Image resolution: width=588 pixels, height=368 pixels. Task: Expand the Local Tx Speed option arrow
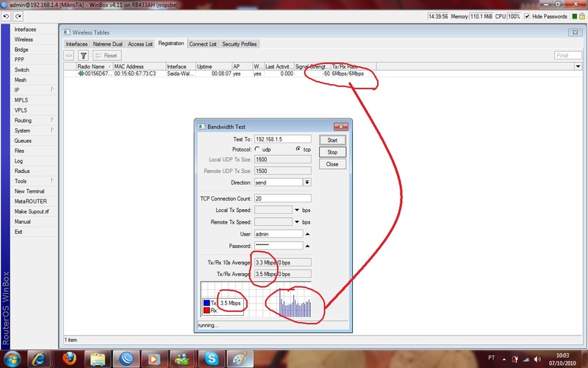(297, 210)
